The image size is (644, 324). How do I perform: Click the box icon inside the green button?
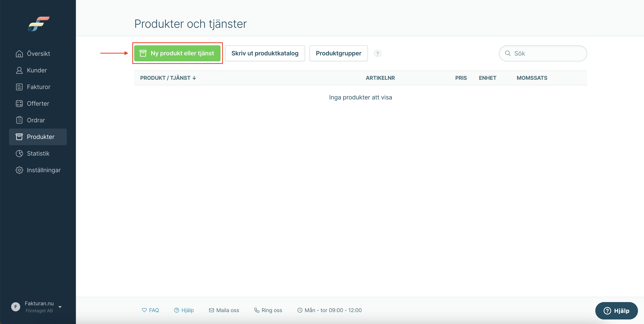[x=143, y=53]
